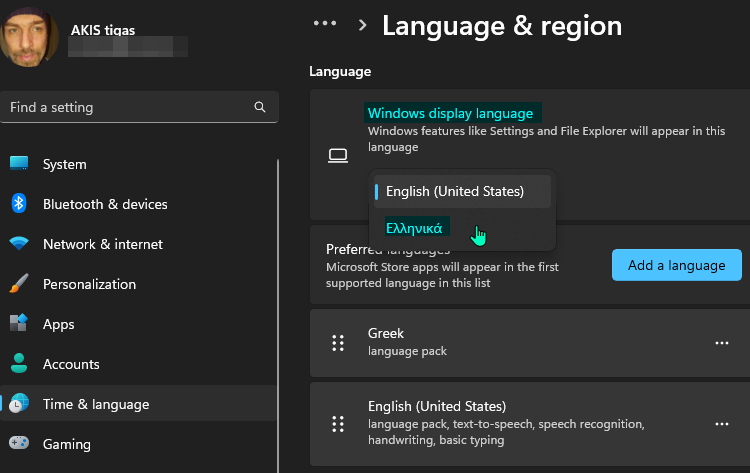Choose Ελληνικά in display language dropdown
This screenshot has width=750, height=473.
click(462, 228)
